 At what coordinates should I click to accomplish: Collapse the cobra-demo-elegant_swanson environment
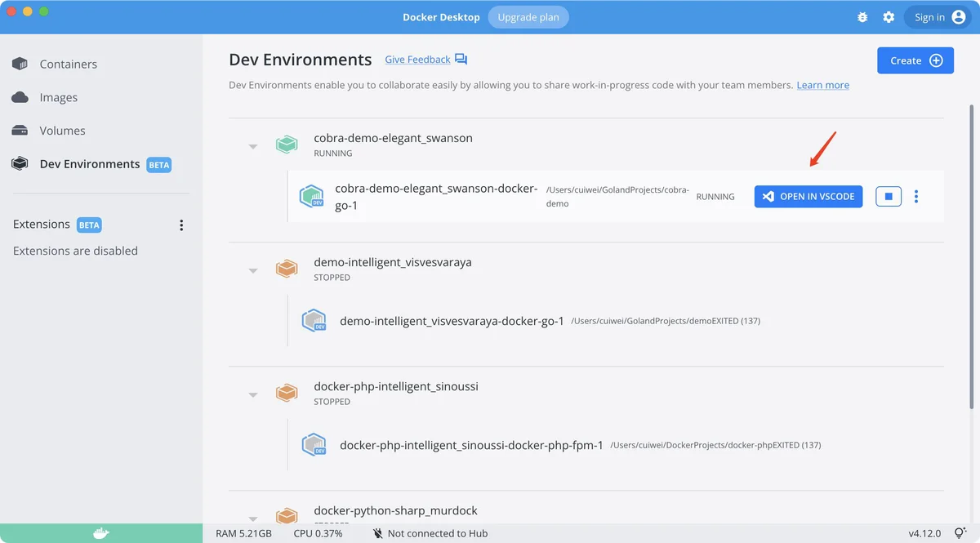point(253,146)
